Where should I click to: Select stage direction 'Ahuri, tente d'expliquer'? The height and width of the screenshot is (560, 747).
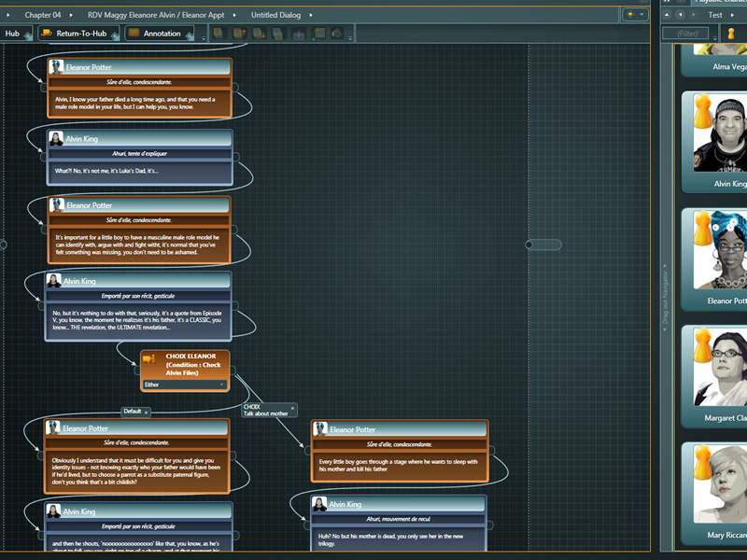pos(139,153)
